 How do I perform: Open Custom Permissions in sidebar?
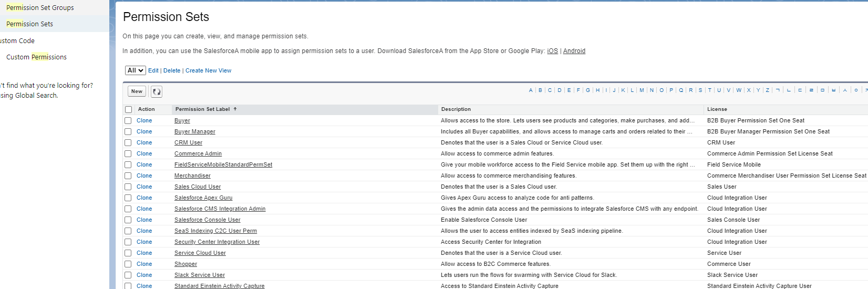coord(36,57)
